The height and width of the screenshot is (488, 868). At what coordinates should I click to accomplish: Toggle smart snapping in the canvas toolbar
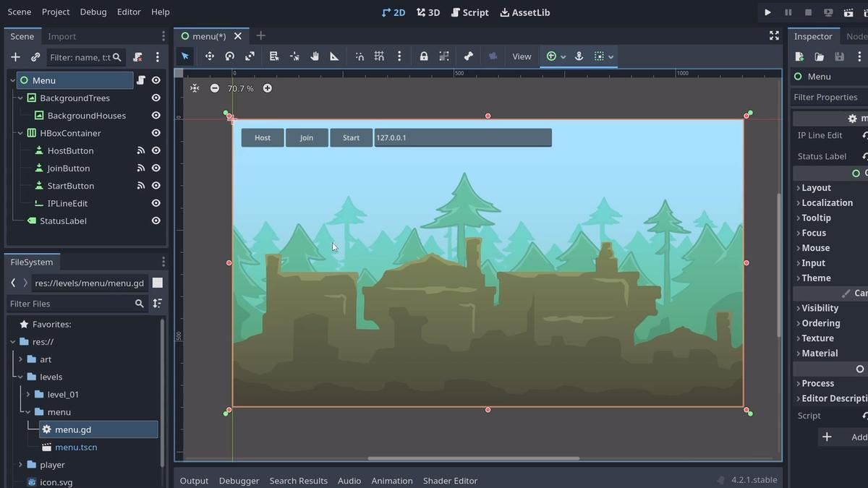pos(359,56)
